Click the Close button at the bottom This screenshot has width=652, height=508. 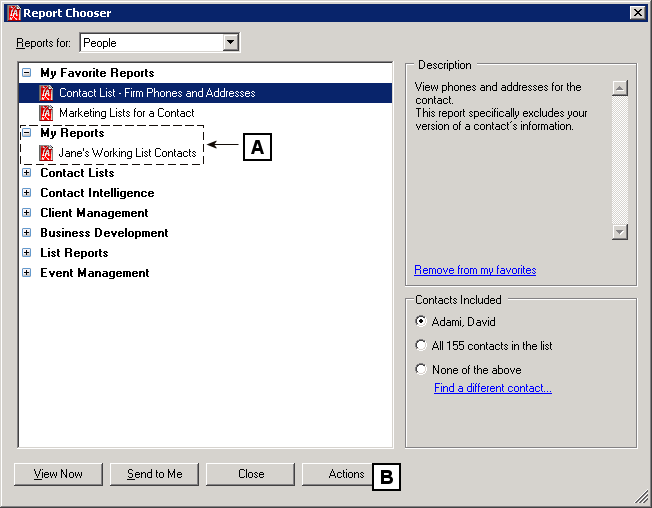(250, 474)
